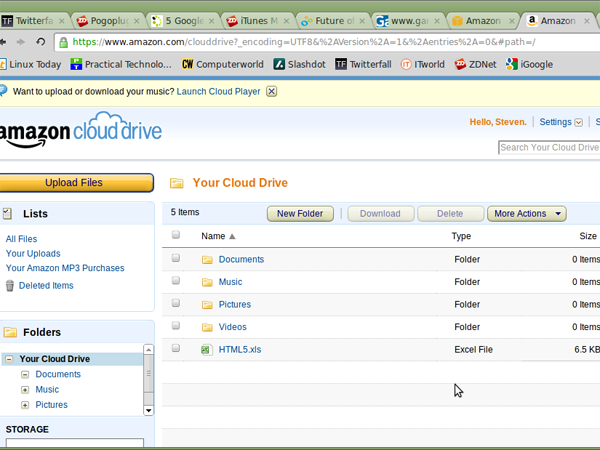This screenshot has width=600, height=450.
Task: Switch to the Twitterfall browser tab
Action: point(34,21)
